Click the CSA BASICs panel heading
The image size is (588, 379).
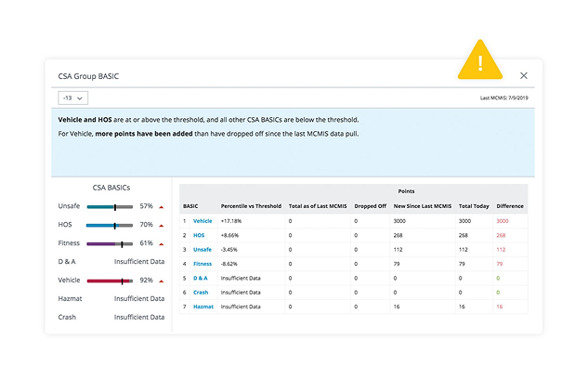click(111, 188)
